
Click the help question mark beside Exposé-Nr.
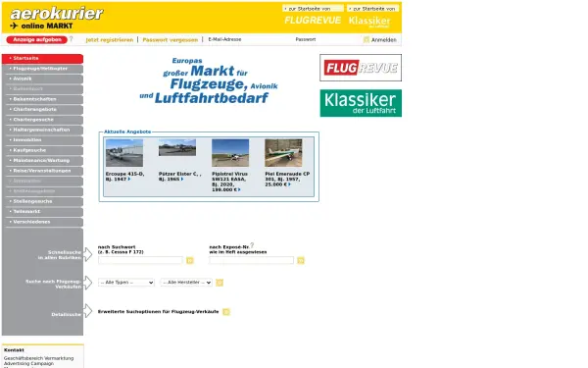click(252, 244)
